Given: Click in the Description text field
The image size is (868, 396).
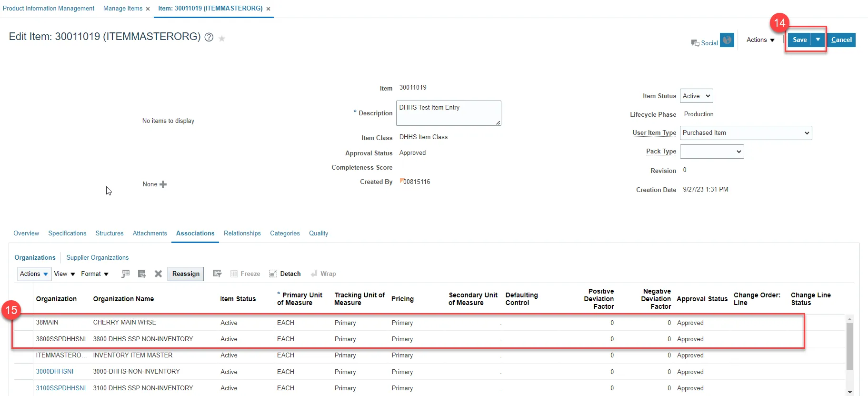Looking at the screenshot, I should 448,113.
